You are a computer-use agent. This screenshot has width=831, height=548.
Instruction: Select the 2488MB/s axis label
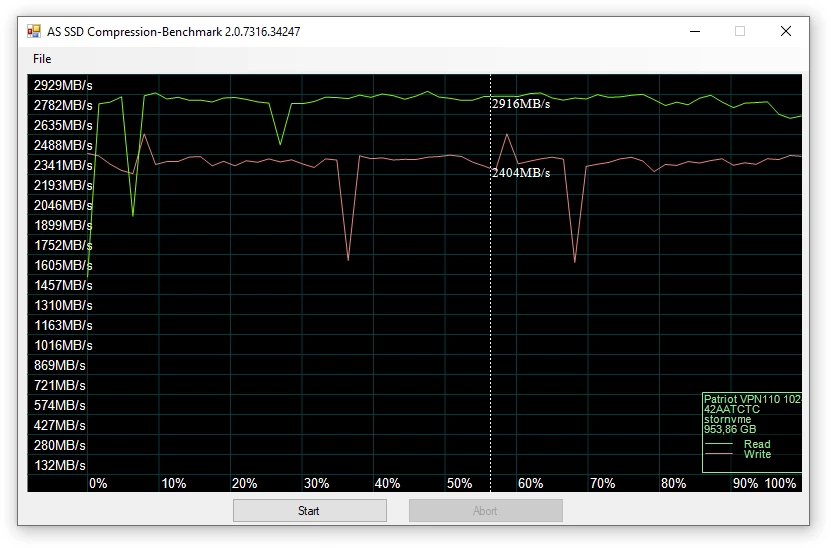point(63,145)
